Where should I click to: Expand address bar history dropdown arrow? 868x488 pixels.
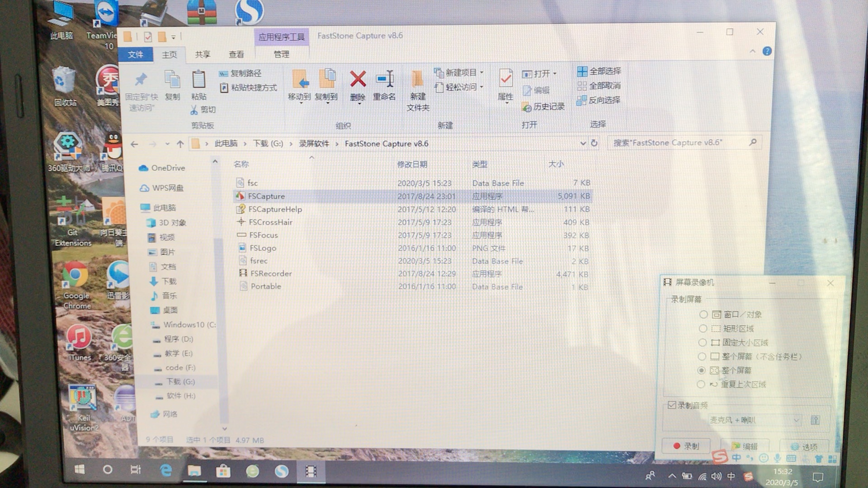(x=583, y=143)
